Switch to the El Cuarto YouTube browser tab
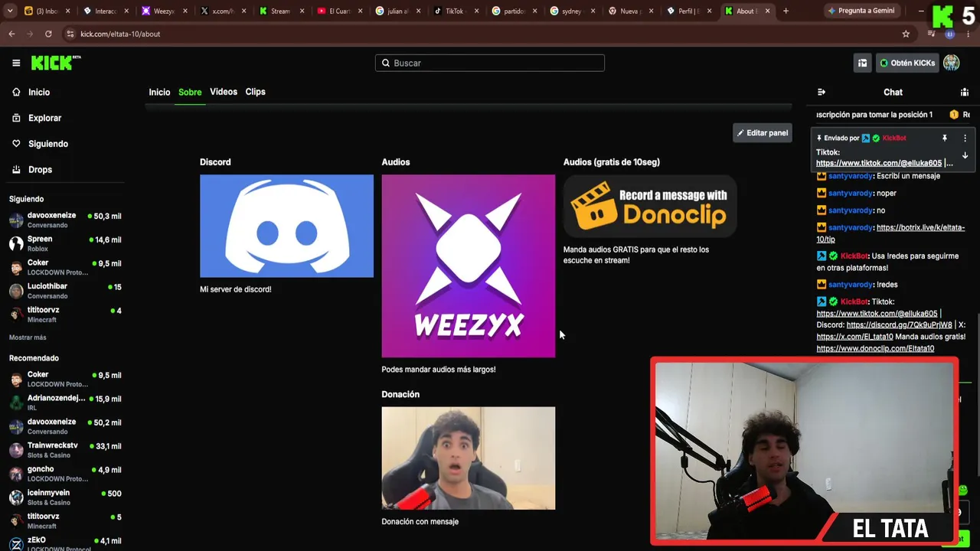This screenshot has width=980, height=551. [339, 11]
